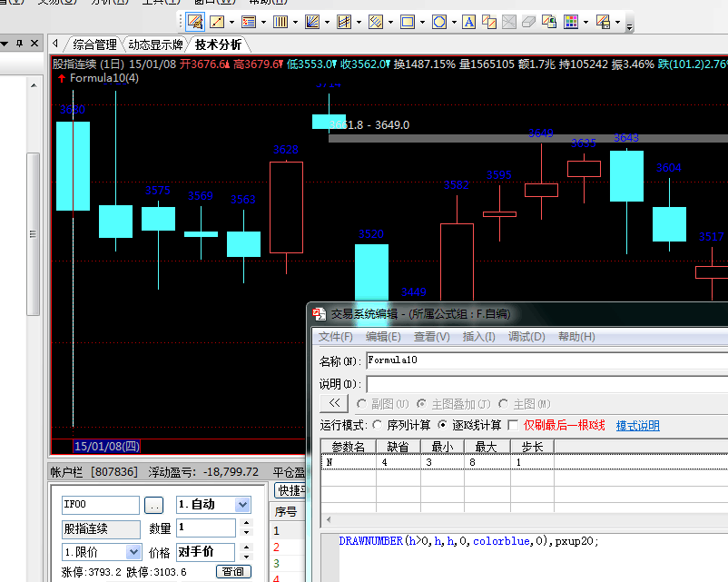
Task: Click the overlapping squares copy tool
Action: coord(489,22)
